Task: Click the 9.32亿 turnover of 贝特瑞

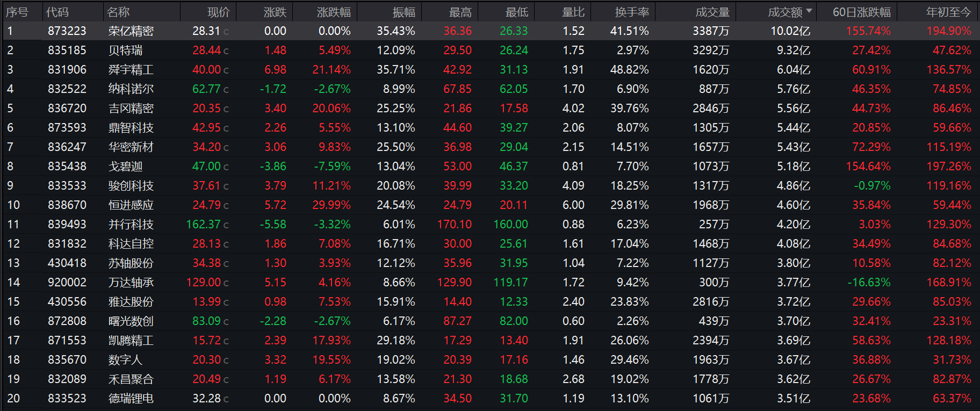Action: click(794, 51)
